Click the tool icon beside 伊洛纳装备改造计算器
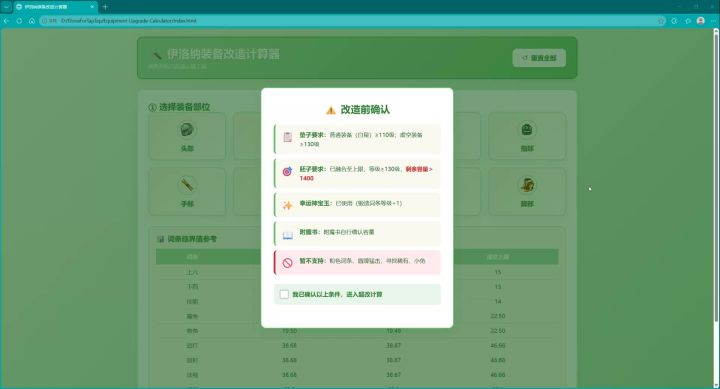This screenshot has width=720, height=389. 157,55
